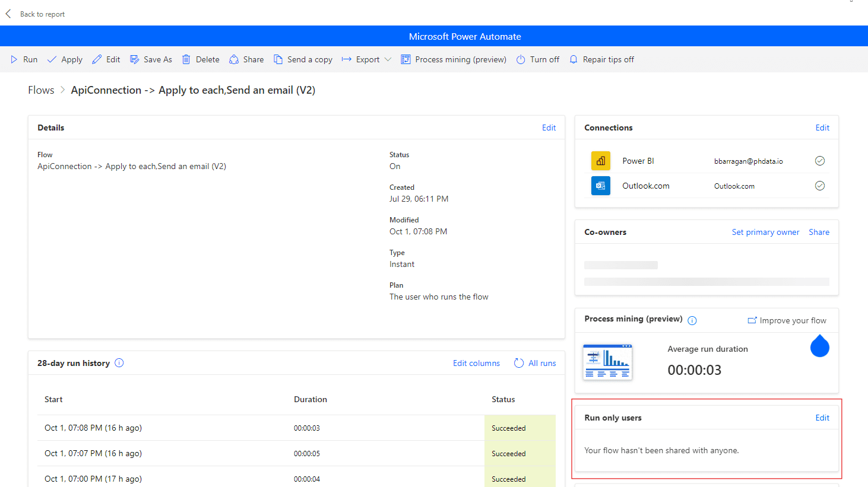Click the blue droplet icon in Process mining
The width and height of the screenshot is (868, 487).
point(820,346)
